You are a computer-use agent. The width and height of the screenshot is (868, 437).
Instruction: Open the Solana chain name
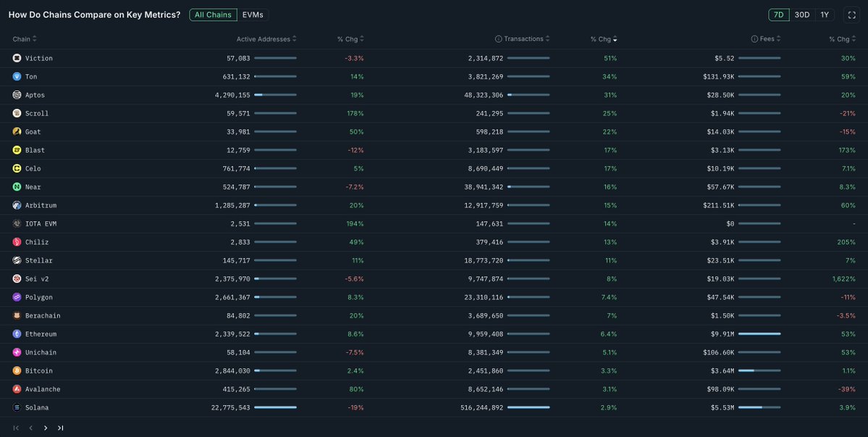pyautogui.click(x=37, y=407)
